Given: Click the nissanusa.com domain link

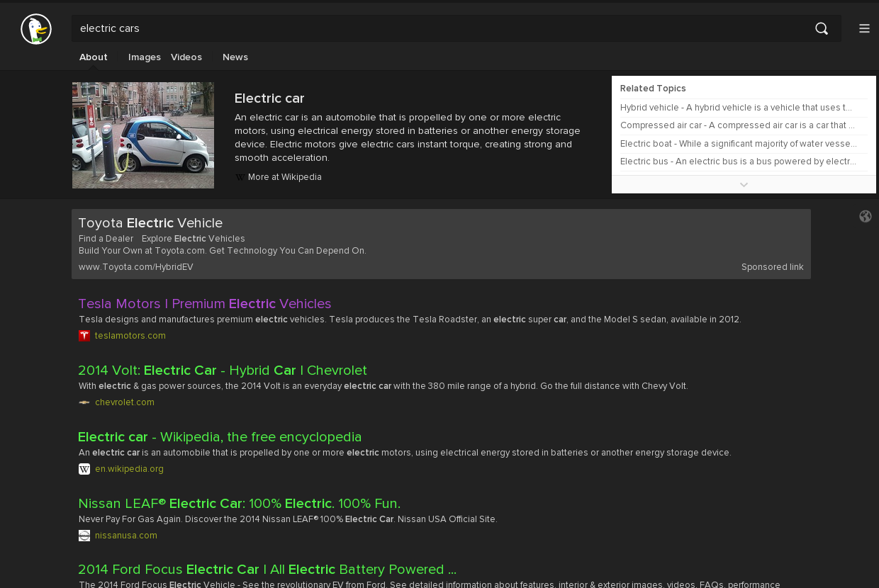Looking at the screenshot, I should [x=126, y=536].
